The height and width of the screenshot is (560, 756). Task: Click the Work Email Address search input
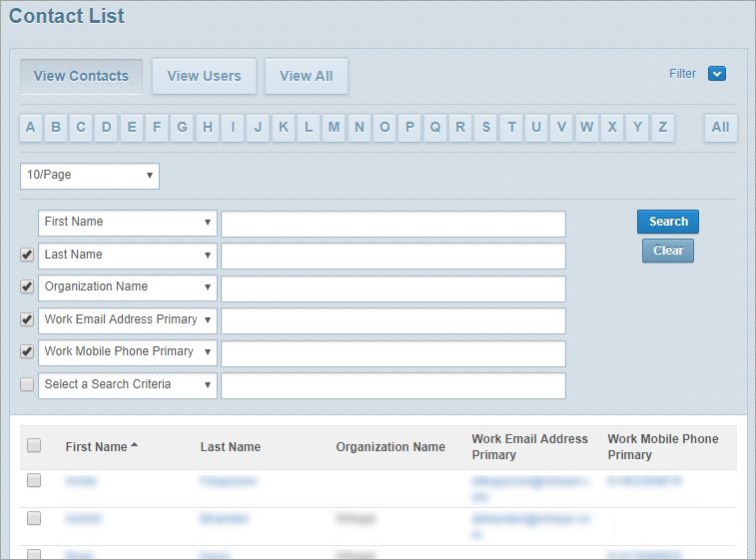[x=393, y=321]
